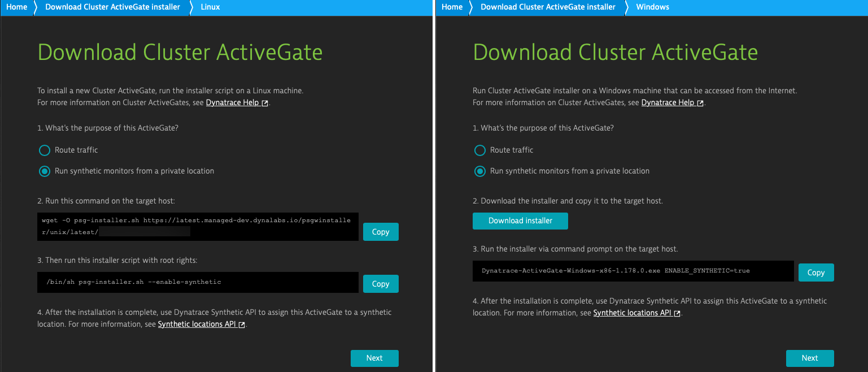Open Download Cluster ActiveGate installer breadcrumb in Linux panel
The image size is (868, 372).
click(112, 7)
